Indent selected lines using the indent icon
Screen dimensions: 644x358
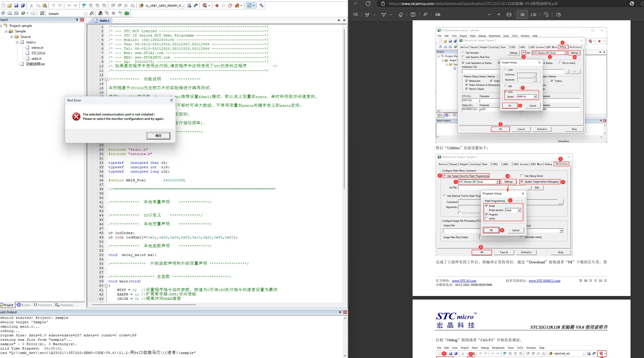113,5
